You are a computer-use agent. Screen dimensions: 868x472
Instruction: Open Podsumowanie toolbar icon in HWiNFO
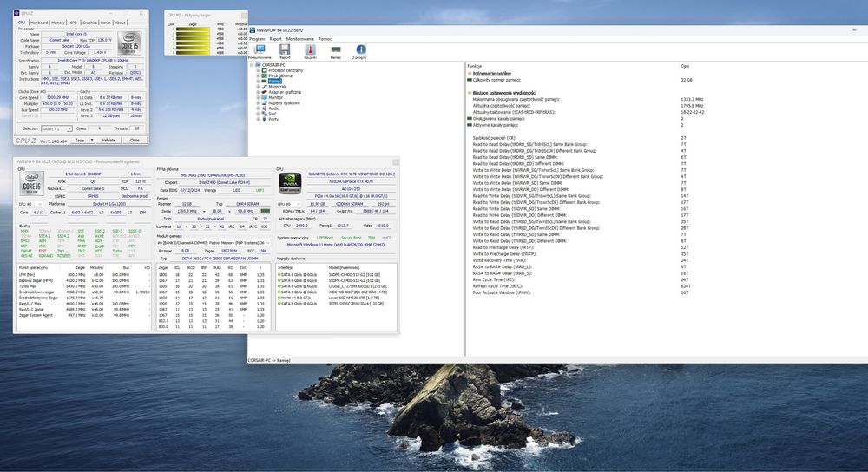click(x=259, y=49)
